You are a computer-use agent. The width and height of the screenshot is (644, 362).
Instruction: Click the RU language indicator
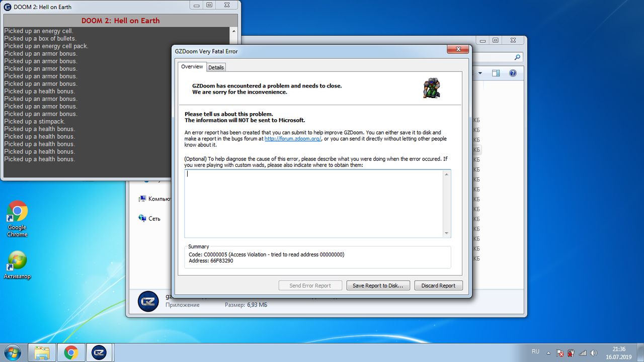535,351
